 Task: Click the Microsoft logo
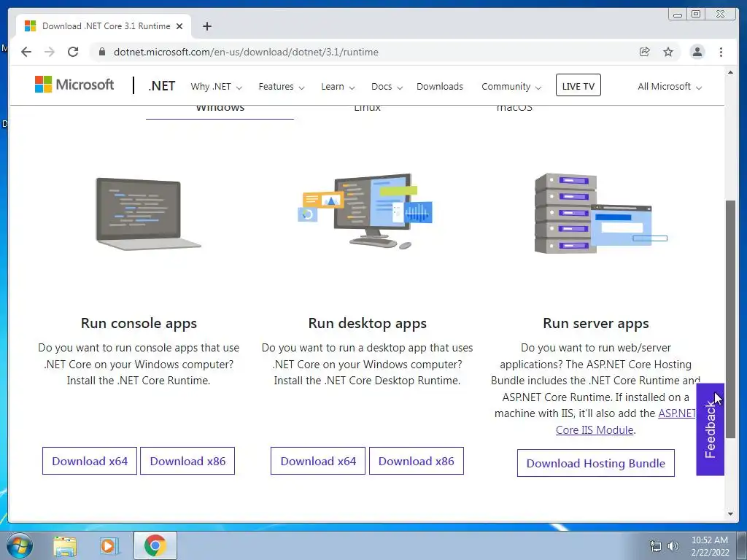pos(74,85)
